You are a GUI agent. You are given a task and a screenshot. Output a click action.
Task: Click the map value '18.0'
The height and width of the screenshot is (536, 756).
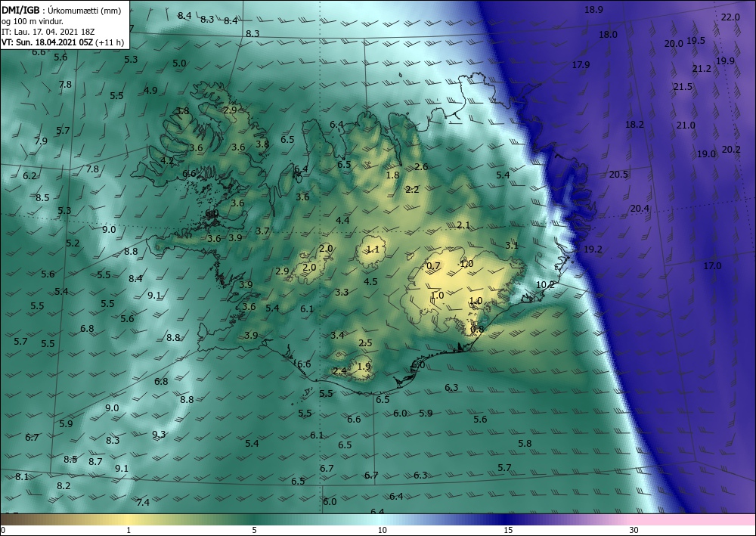coord(608,35)
